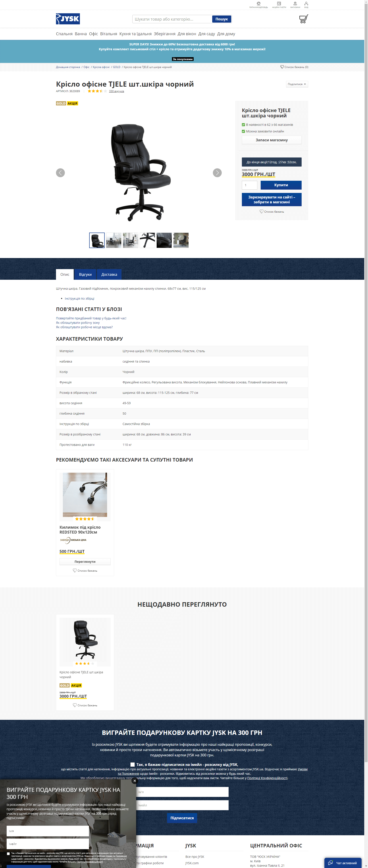
Task: Open the Інструкція по збірці link
Action: [79, 298]
